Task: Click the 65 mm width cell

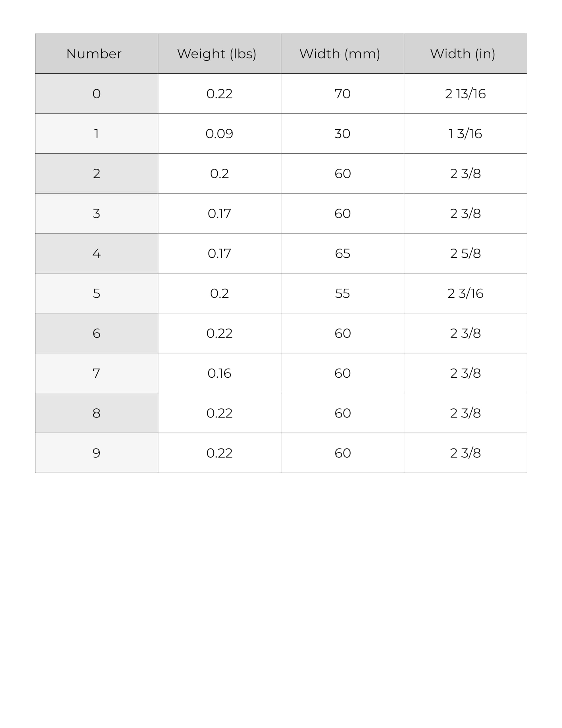Action: (342, 253)
